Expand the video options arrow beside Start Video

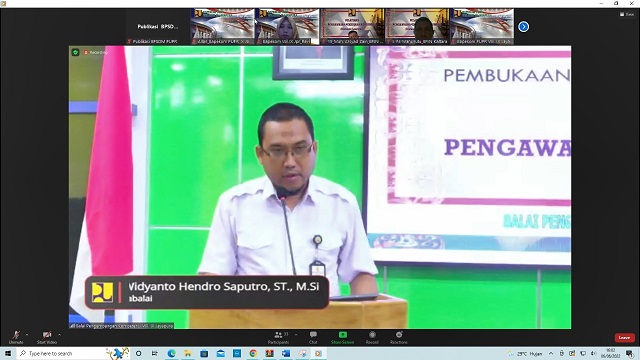tap(60, 335)
